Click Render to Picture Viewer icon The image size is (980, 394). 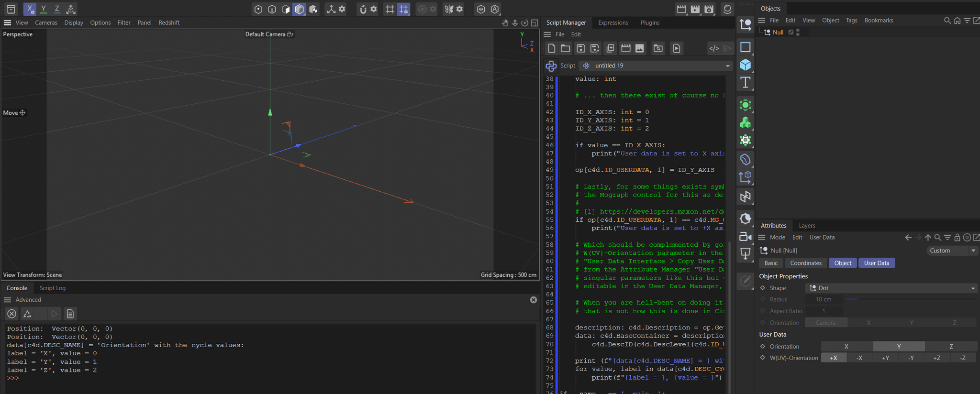click(x=695, y=9)
